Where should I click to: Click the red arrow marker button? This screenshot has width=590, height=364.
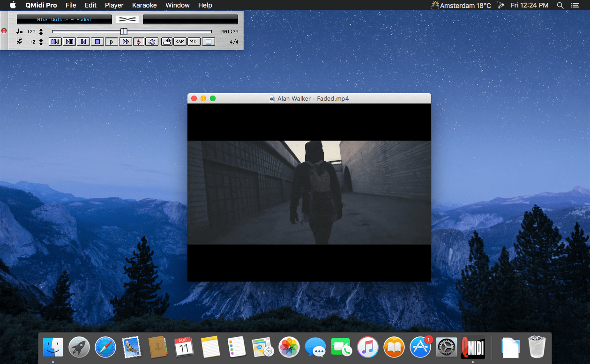(138, 42)
